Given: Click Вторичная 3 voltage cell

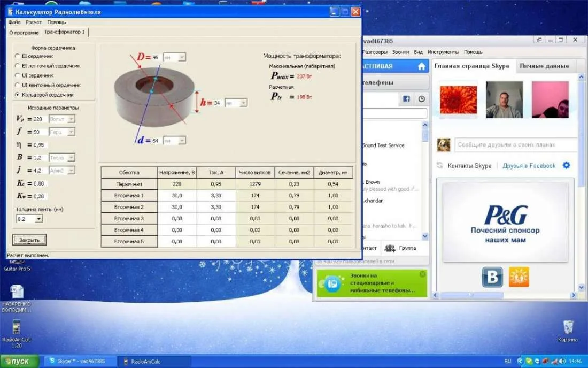Looking at the screenshot, I should 177,218.
